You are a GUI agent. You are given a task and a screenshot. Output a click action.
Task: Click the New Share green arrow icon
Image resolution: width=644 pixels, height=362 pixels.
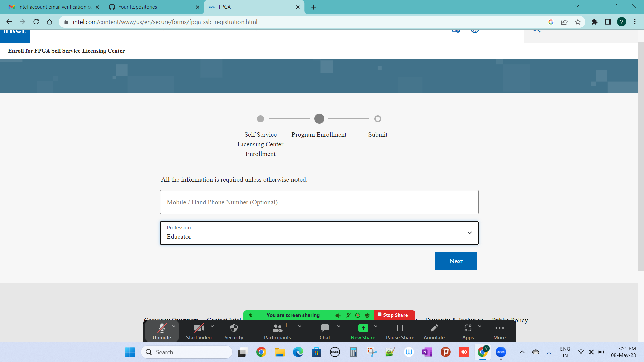363,328
